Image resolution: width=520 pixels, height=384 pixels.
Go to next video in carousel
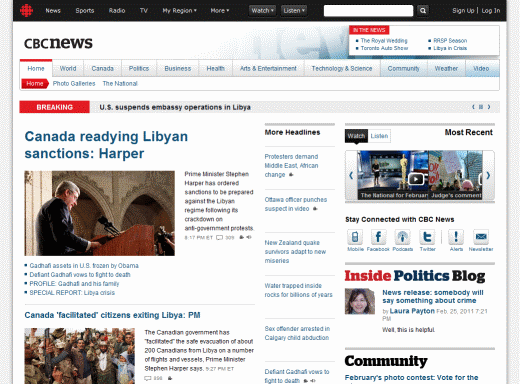coord(488,175)
